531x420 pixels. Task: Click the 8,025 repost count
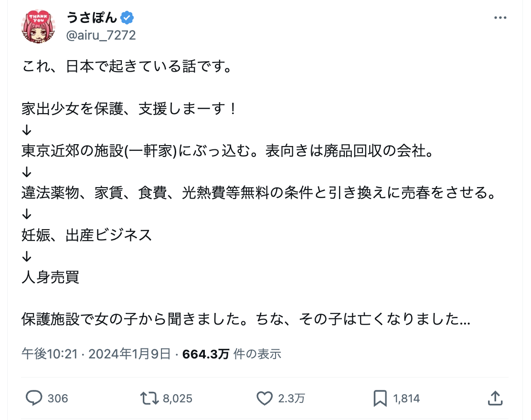pos(178,398)
